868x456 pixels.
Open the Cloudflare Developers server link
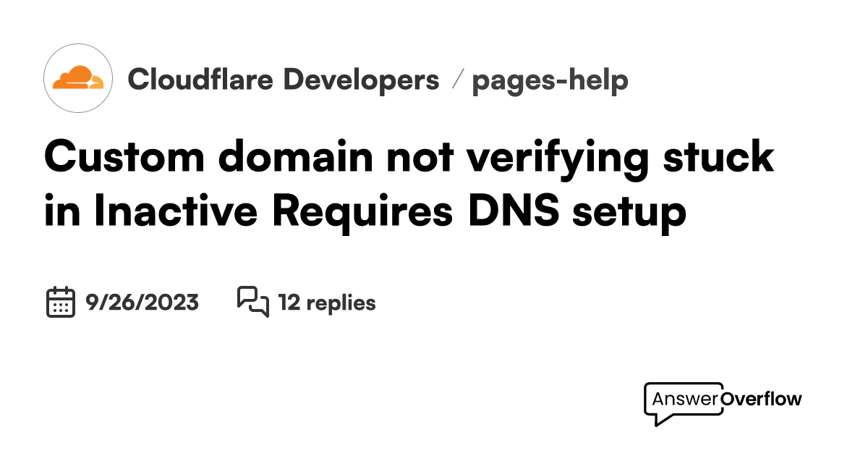283,80
